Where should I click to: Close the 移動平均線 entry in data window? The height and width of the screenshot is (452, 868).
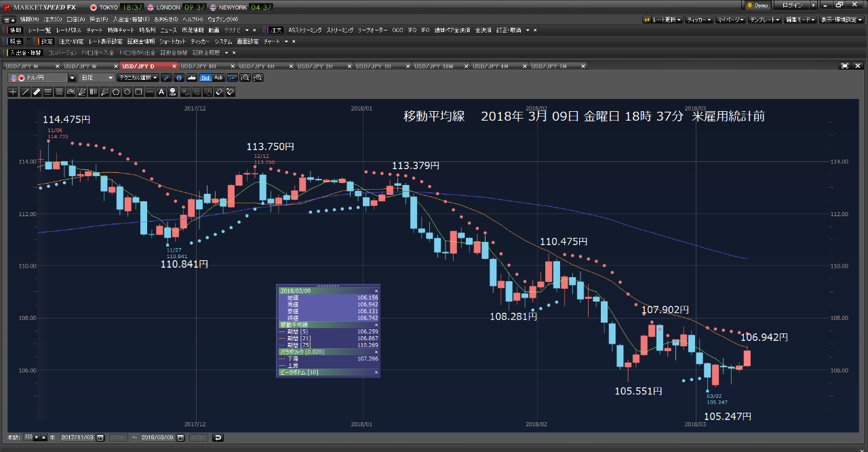376,323
